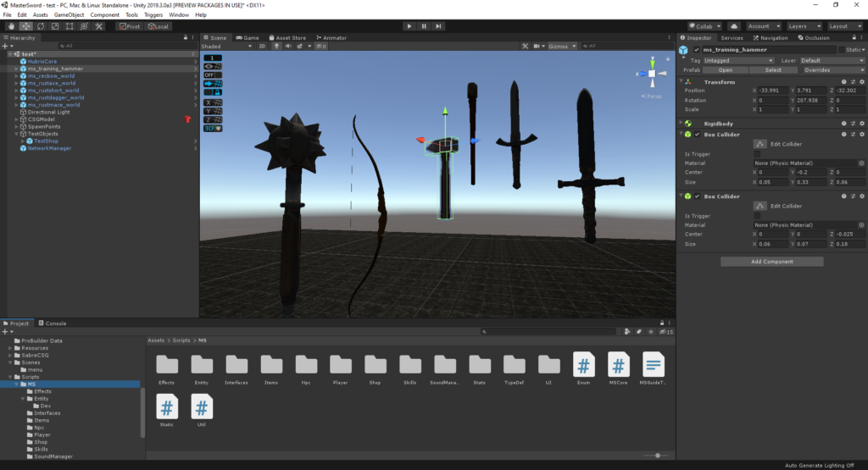Select the Effects folder thumbnail
The image size is (868, 470).
[167, 365]
